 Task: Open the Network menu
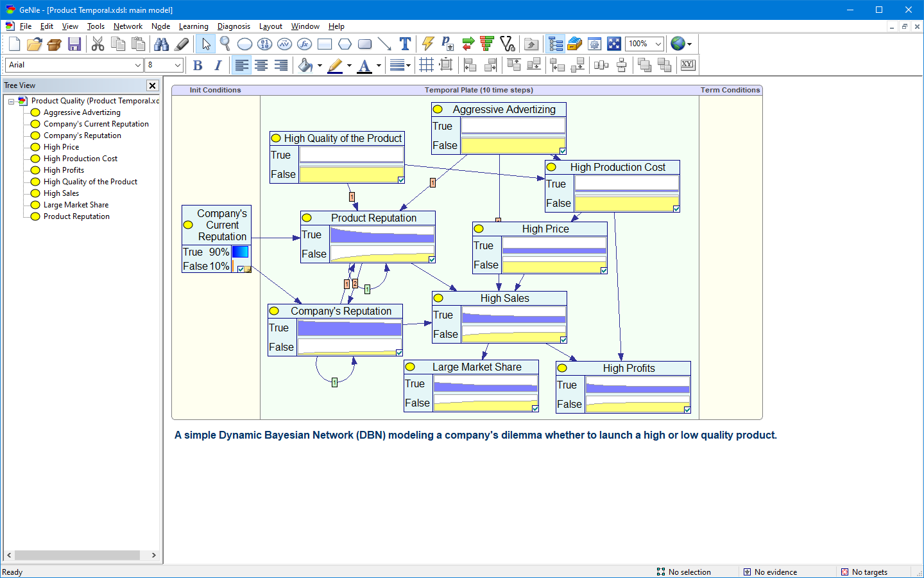(128, 26)
